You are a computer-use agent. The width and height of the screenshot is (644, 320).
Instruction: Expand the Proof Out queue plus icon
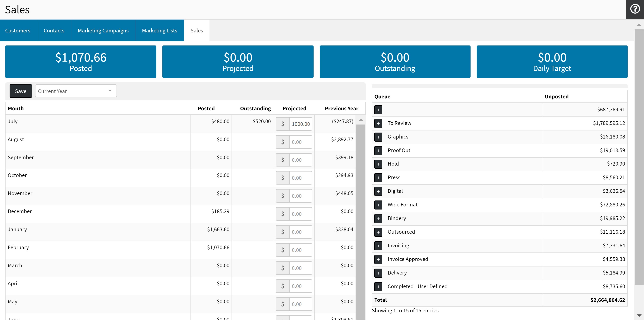378,151
